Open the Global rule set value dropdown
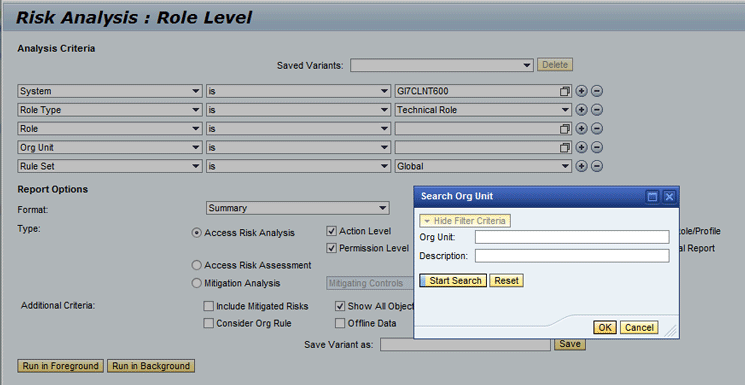Image resolution: width=745 pixels, height=385 pixels. (x=564, y=166)
